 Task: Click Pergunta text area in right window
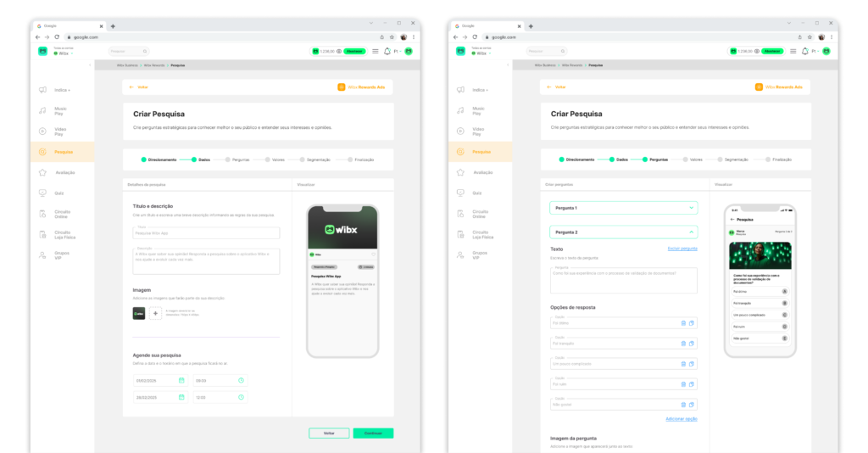coord(623,280)
